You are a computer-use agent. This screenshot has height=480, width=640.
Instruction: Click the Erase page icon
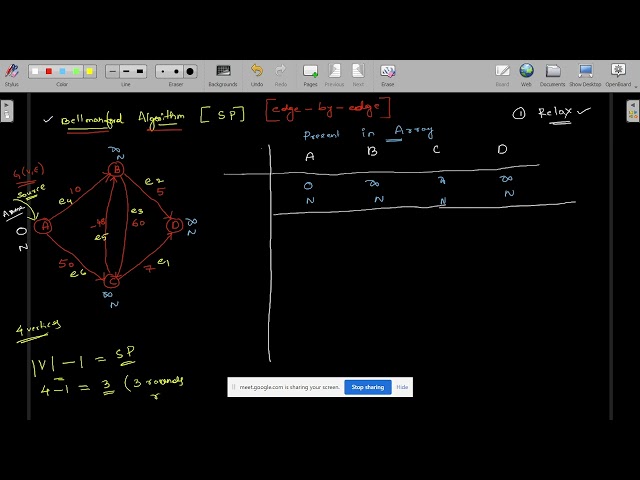[x=388, y=75]
